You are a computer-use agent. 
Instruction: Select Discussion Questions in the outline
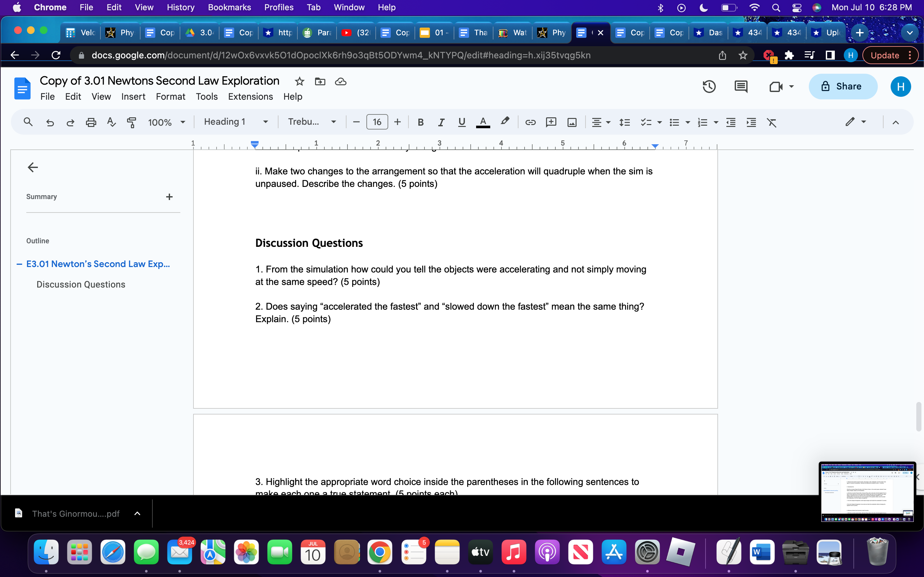(81, 284)
